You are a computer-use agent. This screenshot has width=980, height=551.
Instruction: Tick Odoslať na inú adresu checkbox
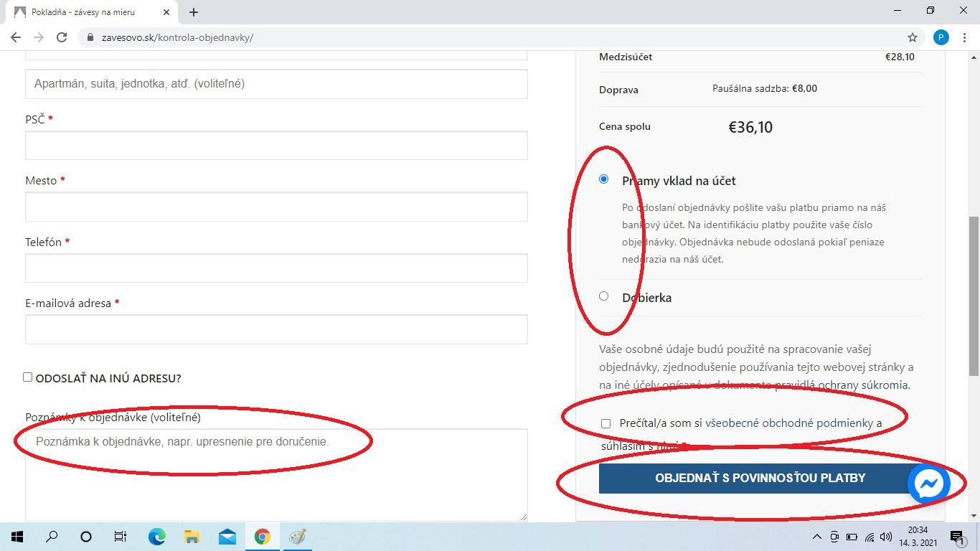coord(28,377)
